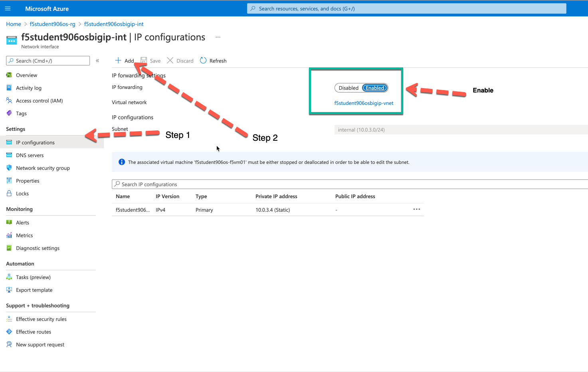Click the sidebar Search (Cmd+/) field
588x372 pixels.
[x=48, y=61]
